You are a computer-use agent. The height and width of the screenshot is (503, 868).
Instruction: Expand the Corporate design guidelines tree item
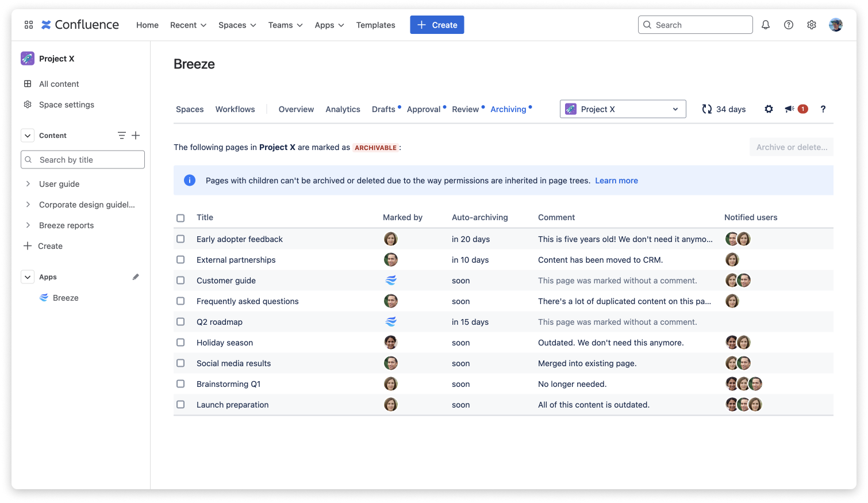point(28,205)
